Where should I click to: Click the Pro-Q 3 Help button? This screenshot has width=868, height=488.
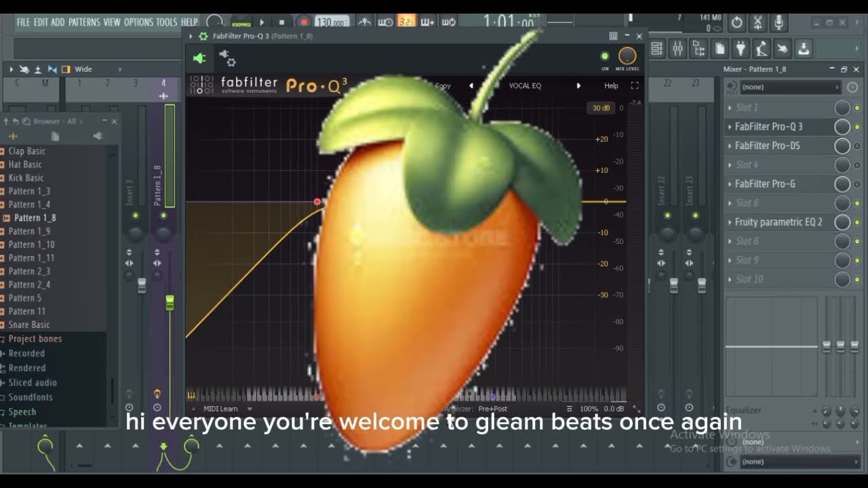[611, 86]
